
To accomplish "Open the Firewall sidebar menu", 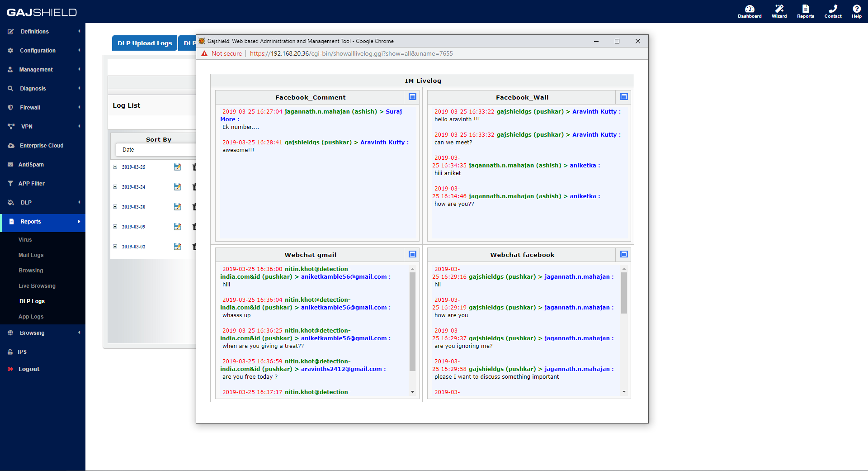I will coord(42,108).
